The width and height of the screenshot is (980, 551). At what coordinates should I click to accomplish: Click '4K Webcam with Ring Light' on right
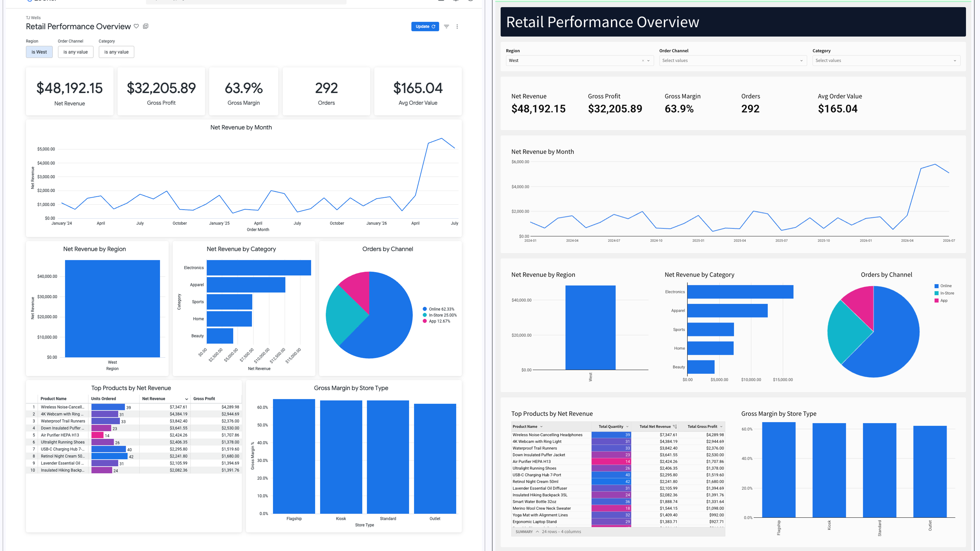click(537, 442)
